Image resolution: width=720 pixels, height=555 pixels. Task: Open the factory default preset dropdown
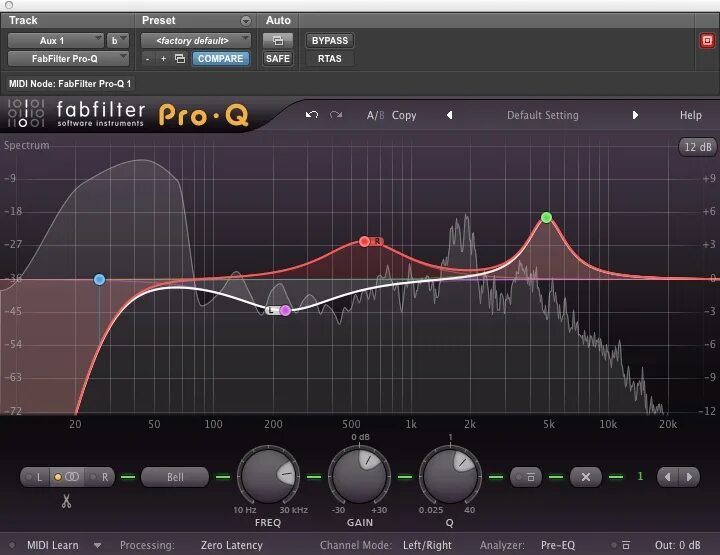[x=196, y=40]
